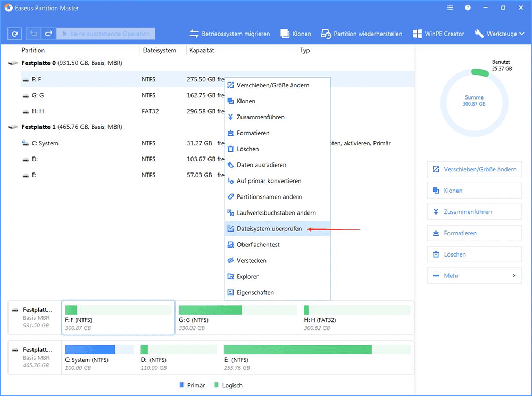Click Klonen button in right panel
532x396 pixels.
[x=475, y=191]
